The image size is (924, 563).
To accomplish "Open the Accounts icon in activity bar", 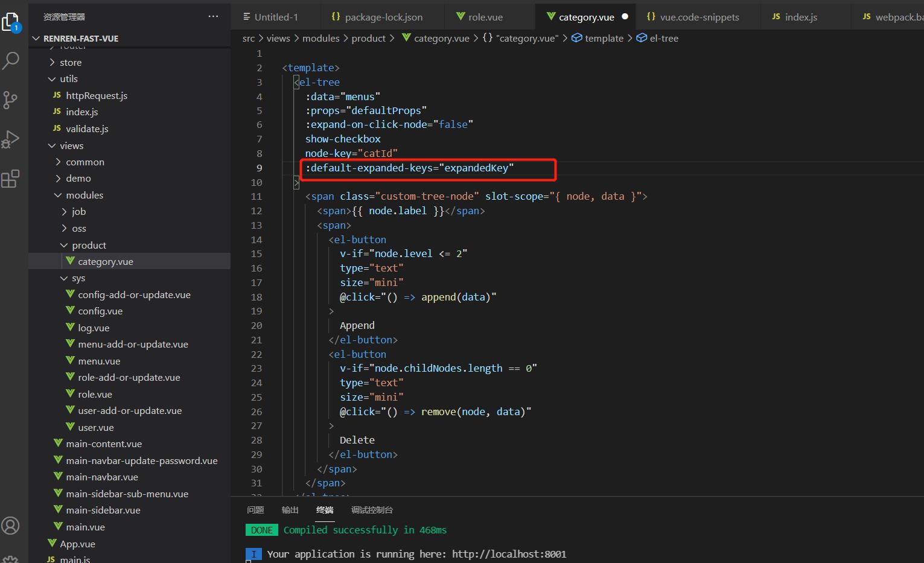I will pos(11,526).
